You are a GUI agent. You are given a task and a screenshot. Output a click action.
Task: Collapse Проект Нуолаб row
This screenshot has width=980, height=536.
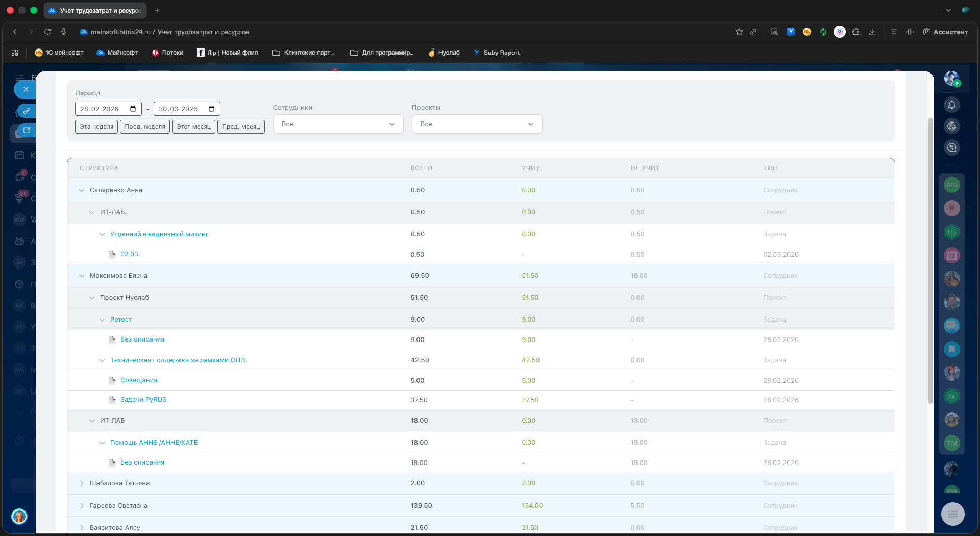[92, 298]
